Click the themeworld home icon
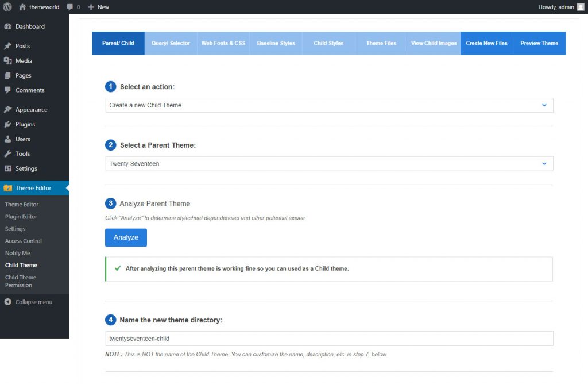The image size is (588, 384). (x=22, y=7)
